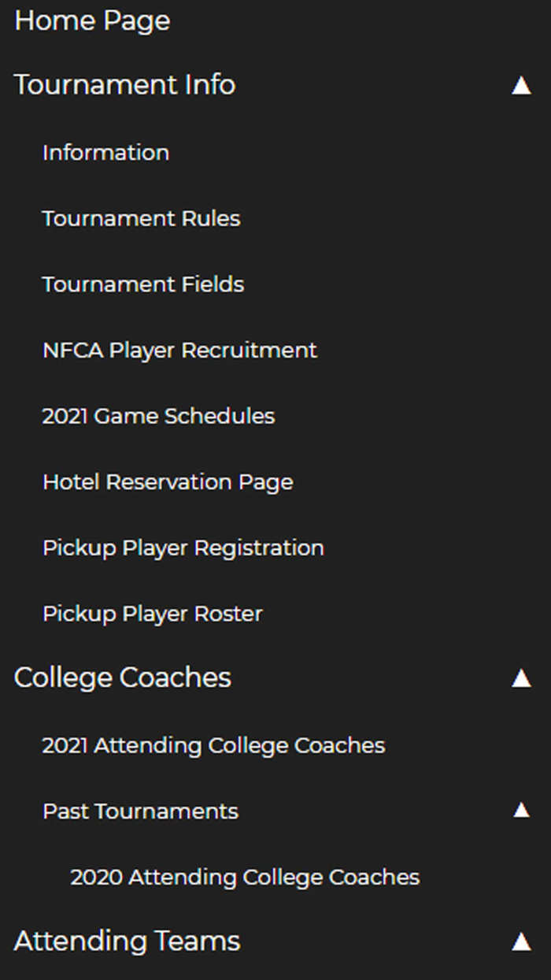The width and height of the screenshot is (551, 980).
Task: Choose Information under Tournament Info
Action: (105, 152)
